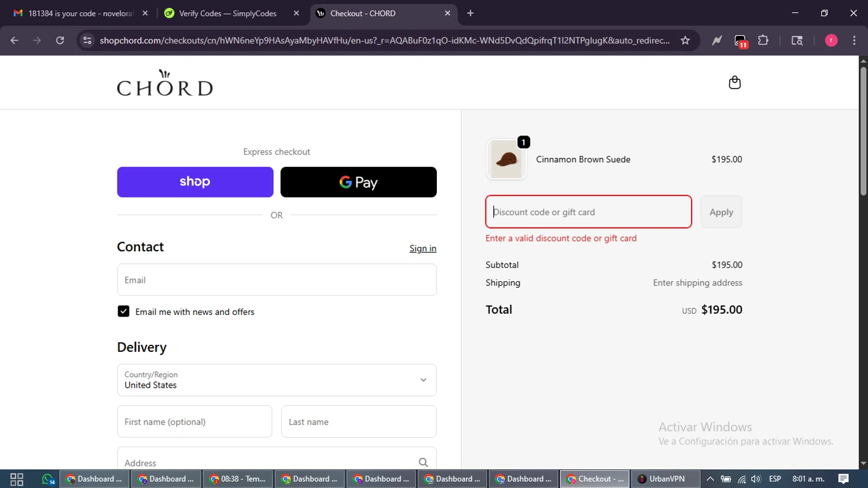Screen dimensions: 868x488
Task: Click the Last name field
Action: coord(359,421)
